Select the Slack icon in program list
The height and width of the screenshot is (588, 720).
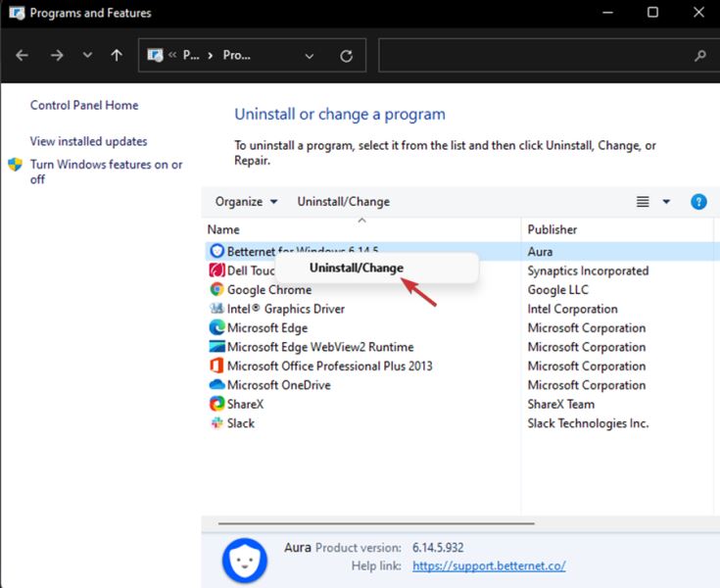pyautogui.click(x=216, y=423)
